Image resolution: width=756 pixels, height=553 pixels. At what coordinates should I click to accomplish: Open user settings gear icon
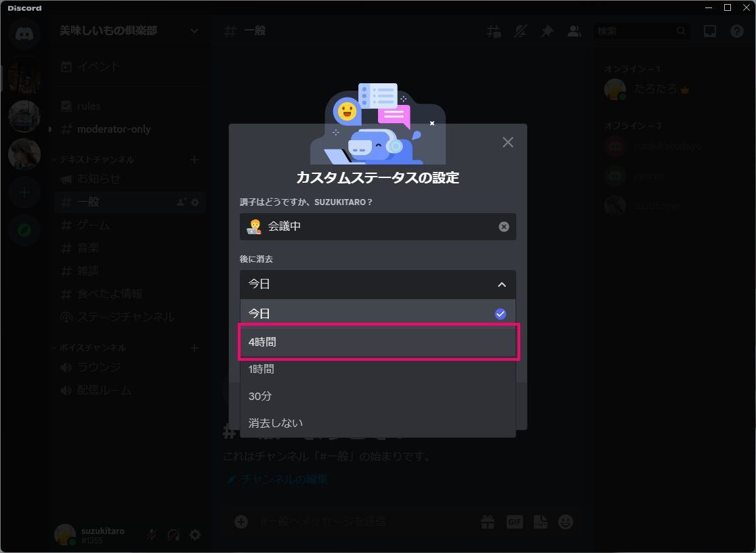tap(195, 535)
